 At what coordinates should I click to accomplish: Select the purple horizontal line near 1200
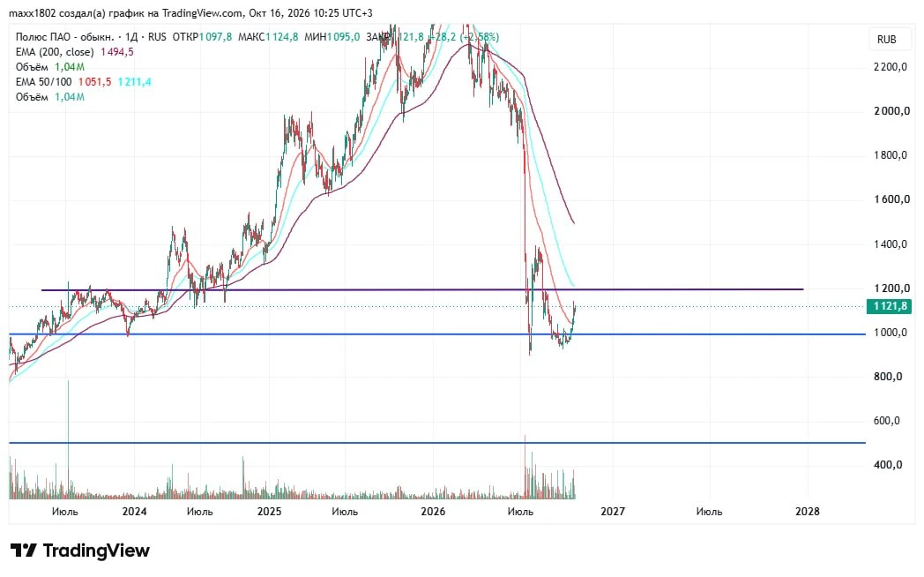[x=422, y=289]
